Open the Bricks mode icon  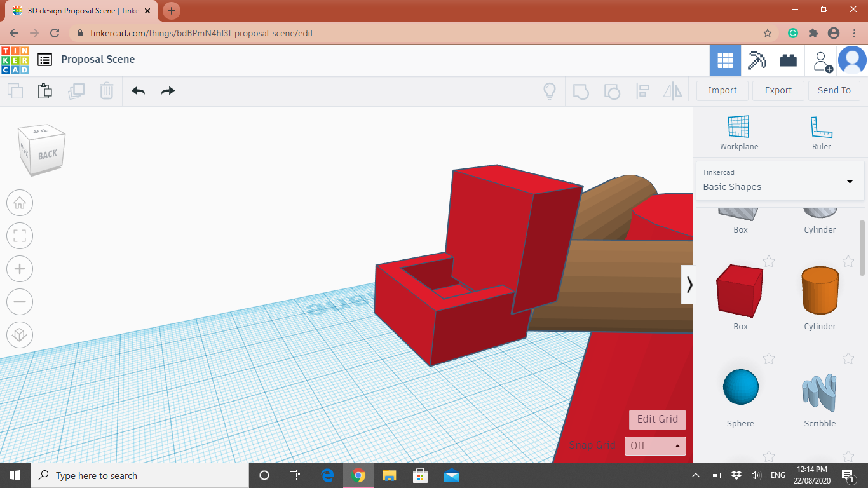coord(789,60)
